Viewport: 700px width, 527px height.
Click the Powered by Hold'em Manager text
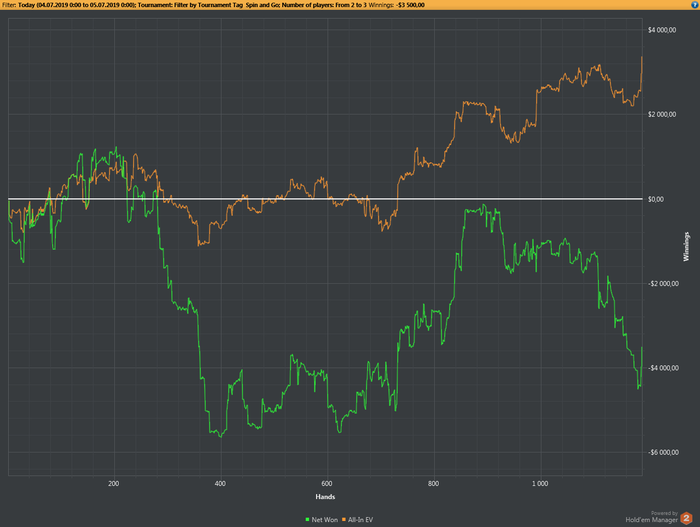652,517
